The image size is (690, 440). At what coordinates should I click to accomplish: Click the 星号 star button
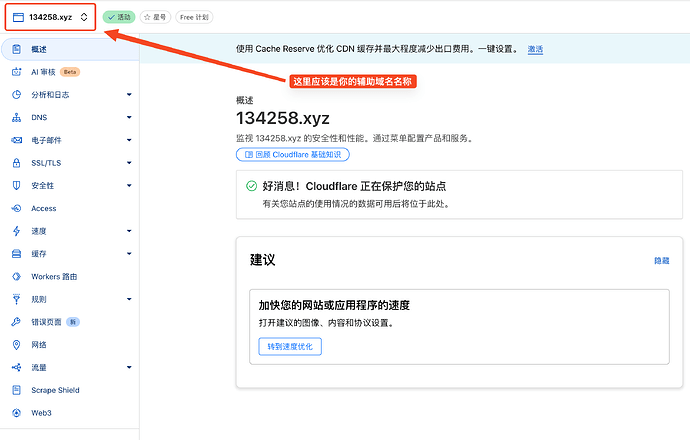(x=155, y=17)
